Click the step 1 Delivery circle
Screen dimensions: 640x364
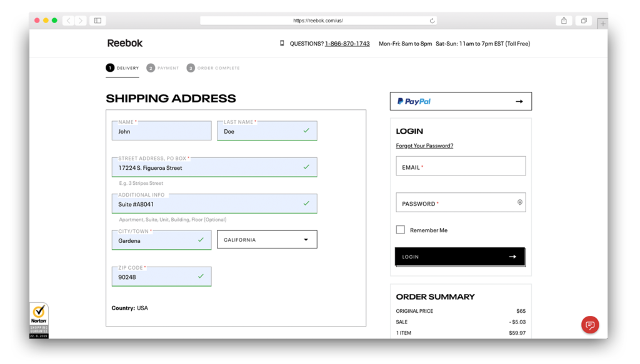pyautogui.click(x=110, y=67)
